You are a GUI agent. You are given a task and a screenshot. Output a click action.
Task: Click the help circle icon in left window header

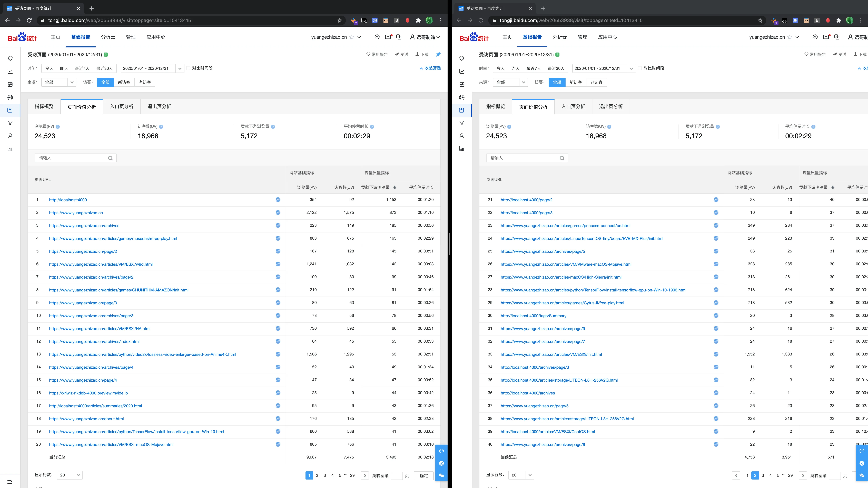377,37
